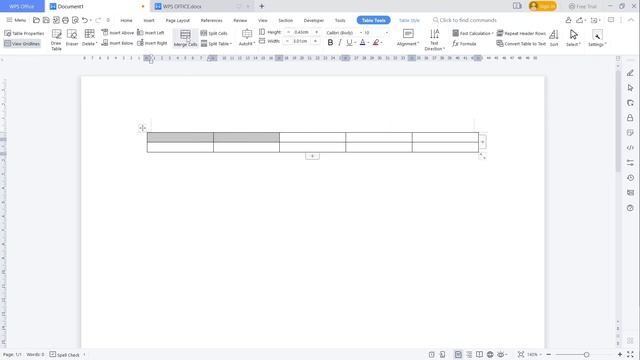Open Print Preview from quick toolbar

[75, 20]
